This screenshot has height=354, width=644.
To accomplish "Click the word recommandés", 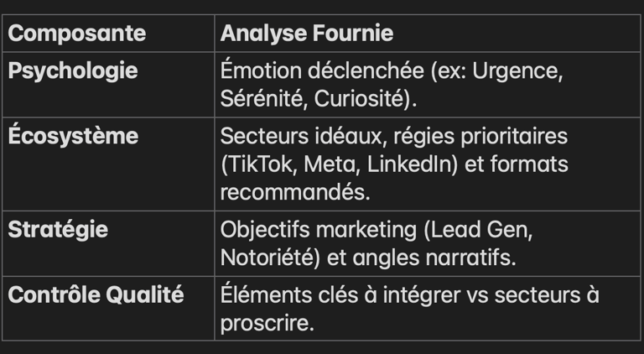I will tap(297, 192).
